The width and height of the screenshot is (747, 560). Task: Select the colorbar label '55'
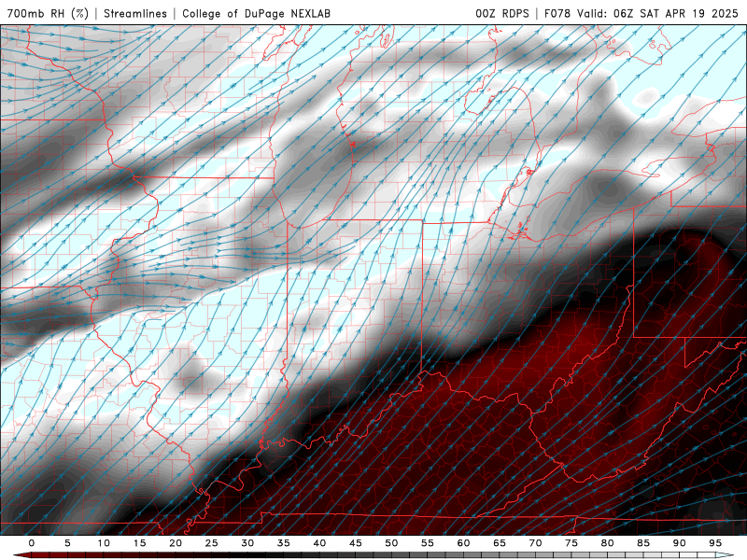pyautogui.click(x=428, y=543)
